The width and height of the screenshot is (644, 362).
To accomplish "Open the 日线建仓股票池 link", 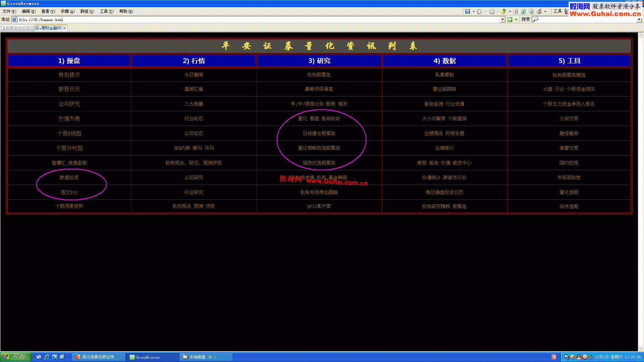I will (x=319, y=133).
